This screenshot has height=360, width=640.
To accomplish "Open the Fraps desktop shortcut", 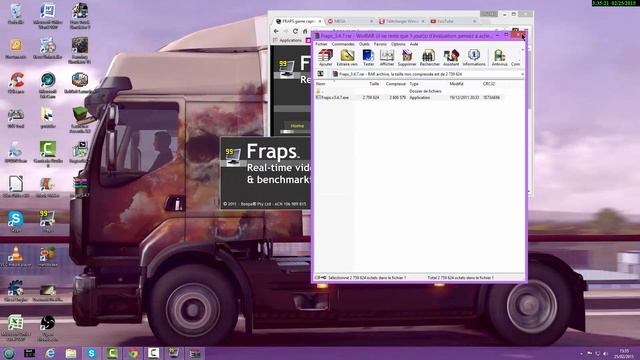I will coord(47,222).
